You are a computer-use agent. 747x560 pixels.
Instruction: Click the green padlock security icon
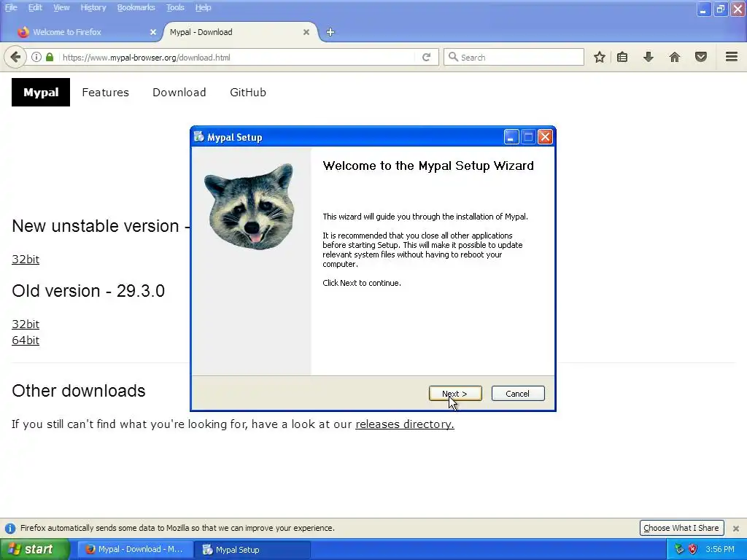coord(50,57)
